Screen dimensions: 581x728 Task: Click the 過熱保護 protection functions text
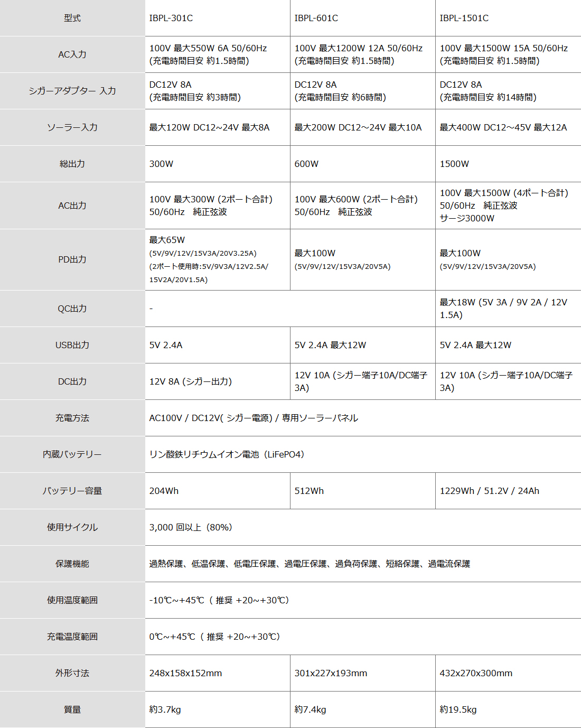tap(310, 564)
